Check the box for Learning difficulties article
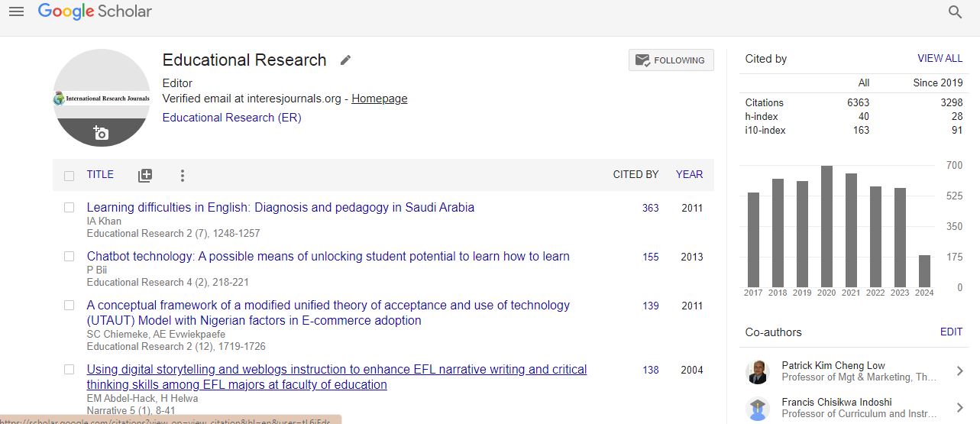This screenshot has height=424, width=980. 70,208
